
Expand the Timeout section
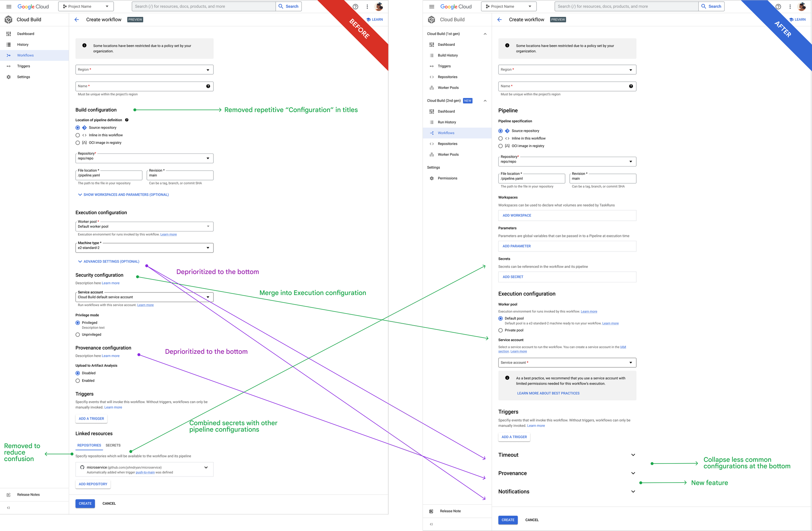click(633, 455)
